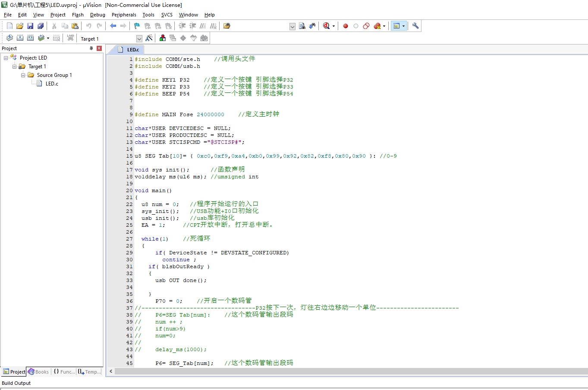
Task: Click the Download LOAD icon
Action: pyautogui.click(x=70, y=38)
